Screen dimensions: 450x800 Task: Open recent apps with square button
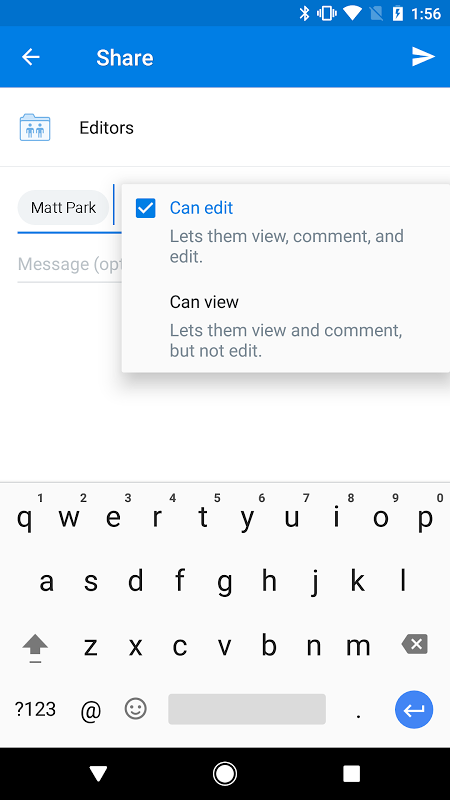(352, 774)
